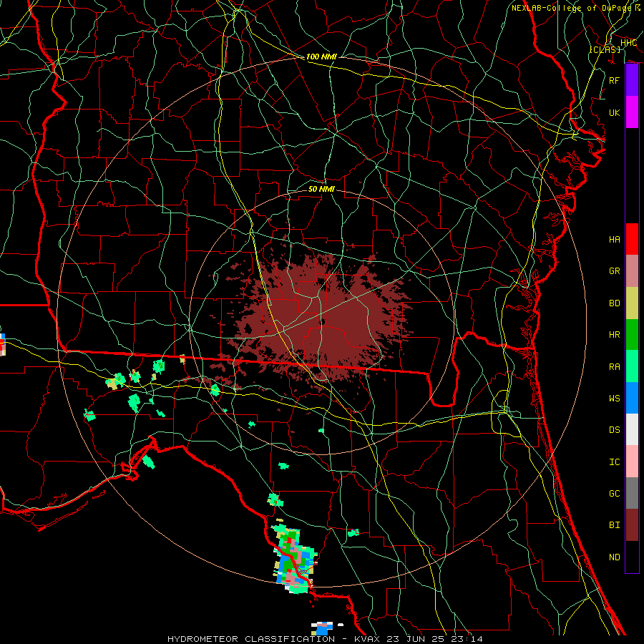Click the RF purple legend swatch
Viewport: 644px width, 644px height.
click(632, 80)
